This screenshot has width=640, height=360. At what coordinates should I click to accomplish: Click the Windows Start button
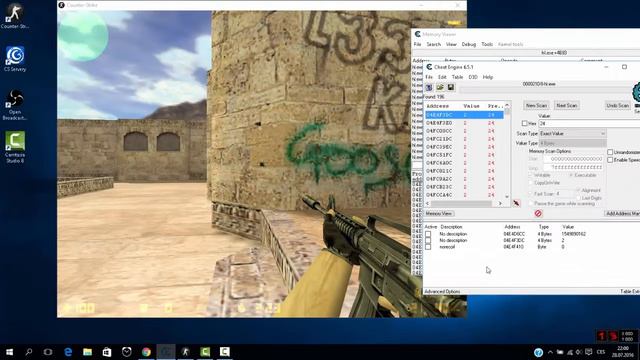(x=9, y=352)
